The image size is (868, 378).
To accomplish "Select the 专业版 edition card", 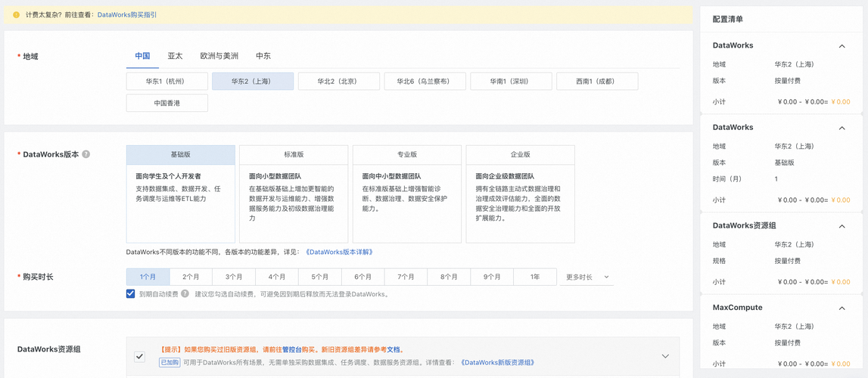I will (x=407, y=194).
